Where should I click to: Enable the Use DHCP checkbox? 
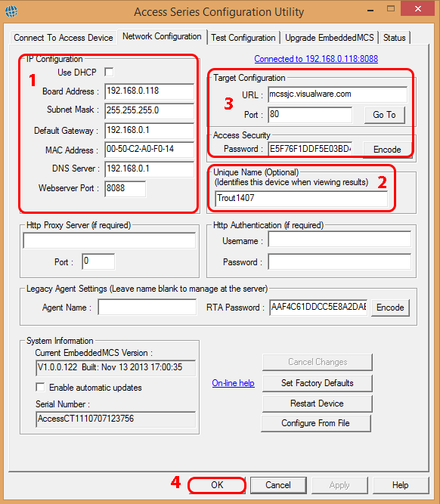(x=109, y=72)
